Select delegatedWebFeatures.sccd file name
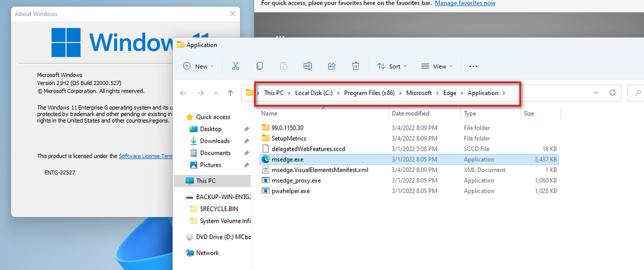Image resolution: width=644 pixels, height=270 pixels. [308, 149]
